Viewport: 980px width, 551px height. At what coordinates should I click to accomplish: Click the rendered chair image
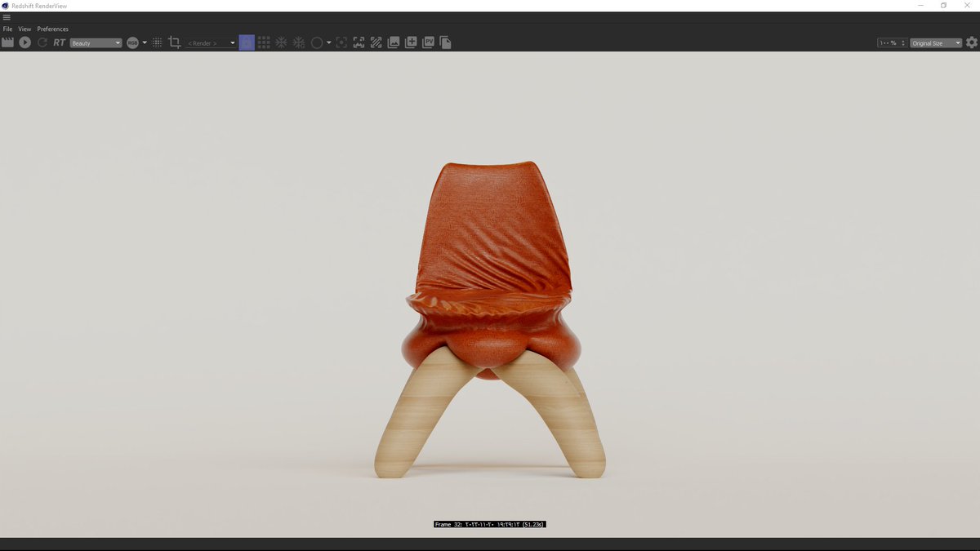490,319
